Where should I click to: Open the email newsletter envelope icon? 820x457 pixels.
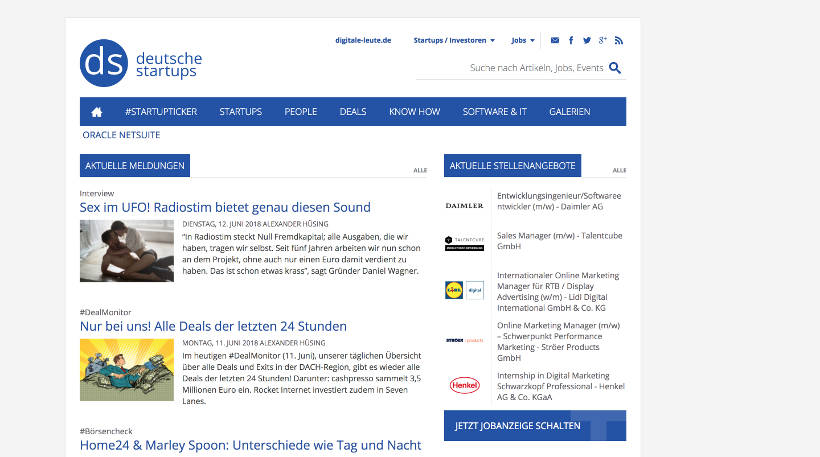[555, 41]
